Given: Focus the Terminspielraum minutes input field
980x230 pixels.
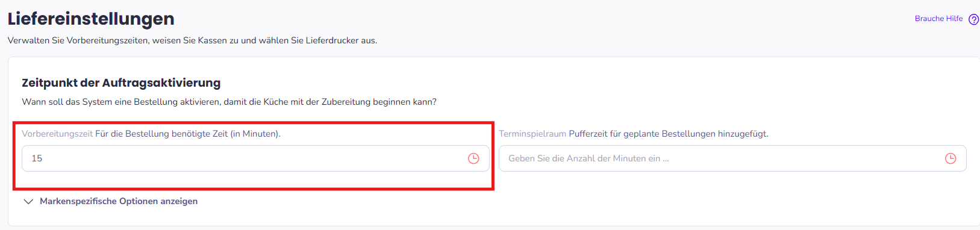Looking at the screenshot, I should point(732,158).
